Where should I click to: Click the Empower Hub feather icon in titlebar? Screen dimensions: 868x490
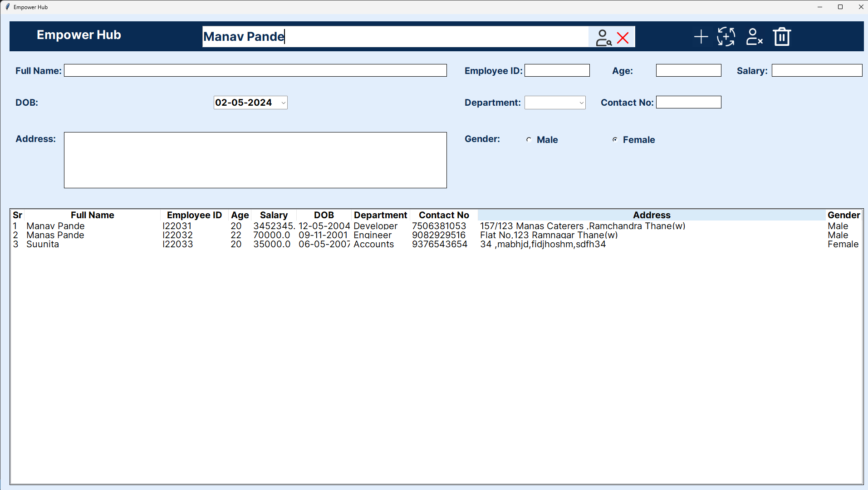[x=7, y=7]
